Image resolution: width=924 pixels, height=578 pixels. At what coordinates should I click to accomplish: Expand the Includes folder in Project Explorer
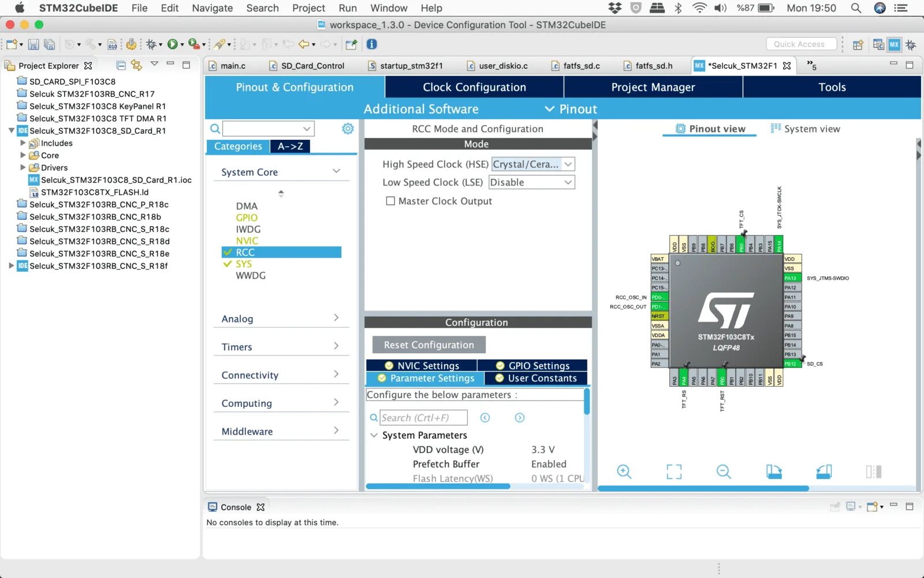click(23, 143)
